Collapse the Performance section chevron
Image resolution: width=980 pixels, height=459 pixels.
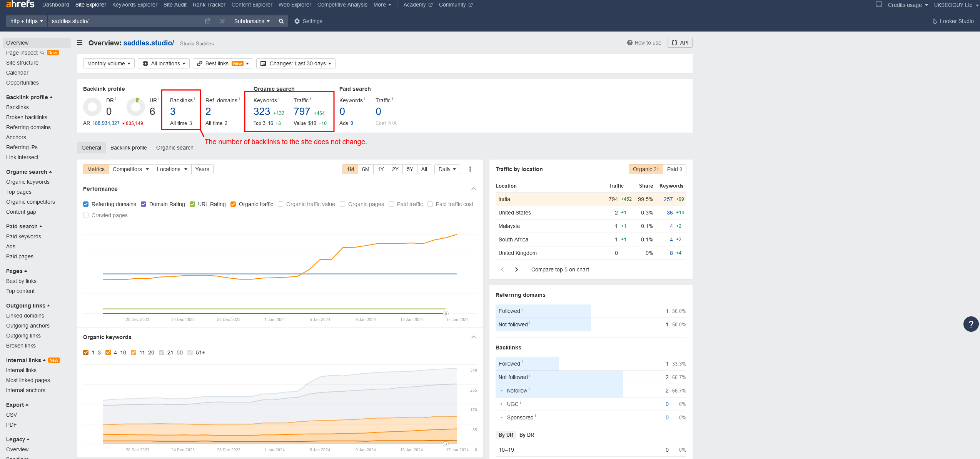point(473,189)
